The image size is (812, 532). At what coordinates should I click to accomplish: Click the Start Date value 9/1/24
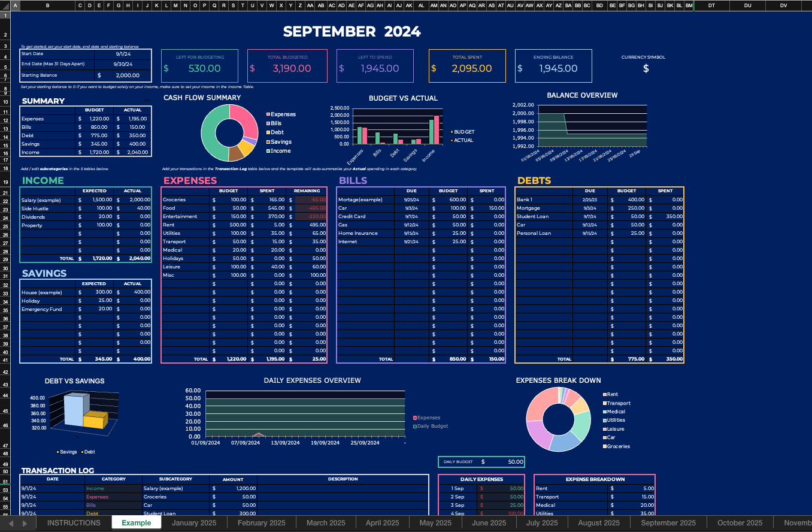click(x=123, y=54)
